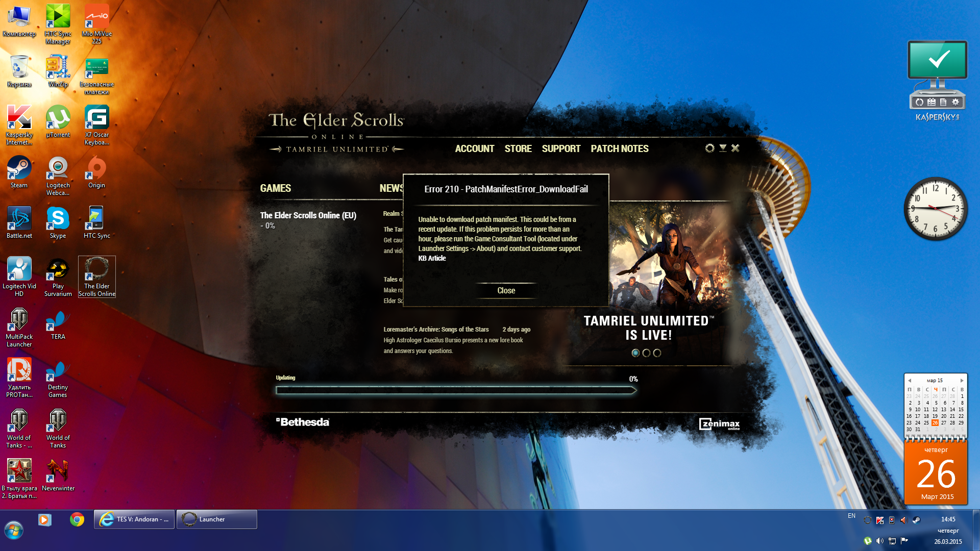Image resolution: width=980 pixels, height=551 pixels.
Task: Select the Origin desktop icon
Action: 97,172
